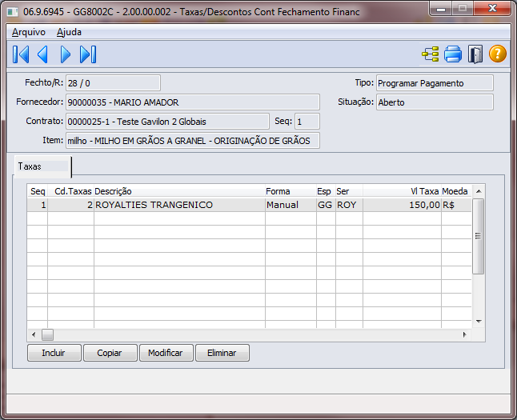The width and height of the screenshot is (517, 420).
Task: Click the Fechto/R field showing 28 / 0
Action: tap(113, 83)
